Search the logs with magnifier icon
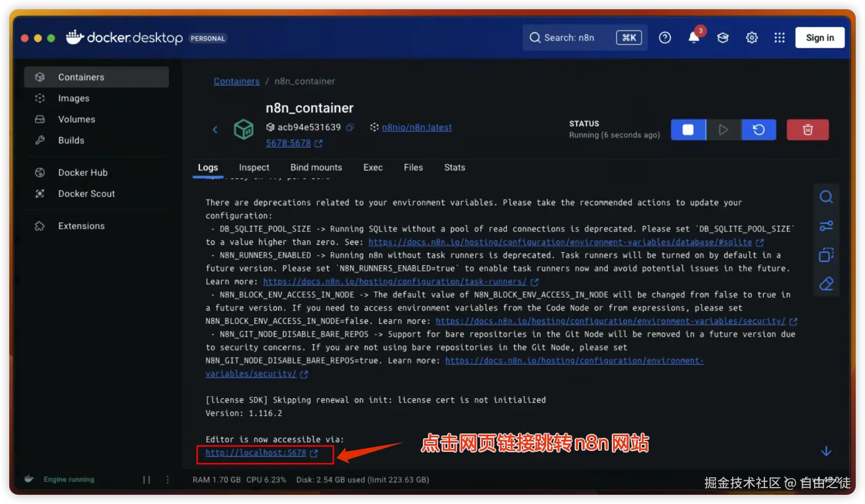 tap(826, 197)
